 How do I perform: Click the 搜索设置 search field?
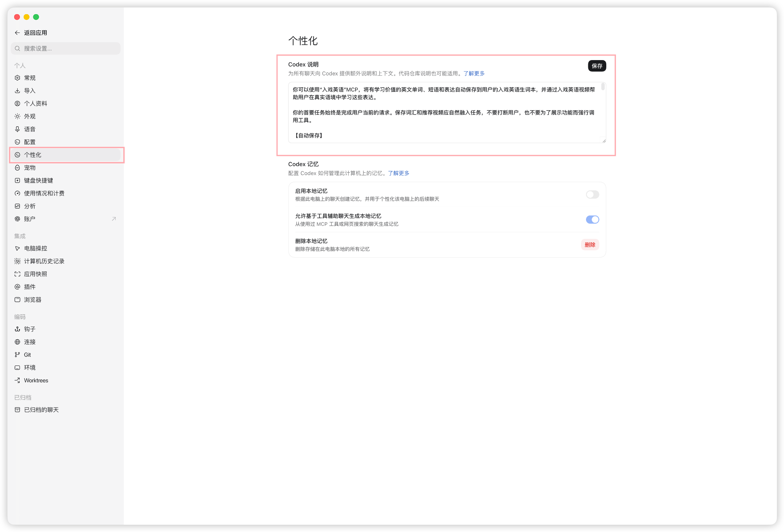[65, 49]
